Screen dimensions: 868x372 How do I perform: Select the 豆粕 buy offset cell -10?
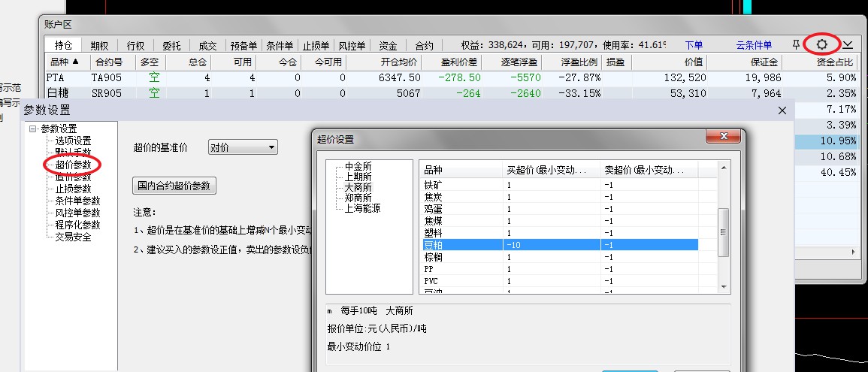(550, 245)
